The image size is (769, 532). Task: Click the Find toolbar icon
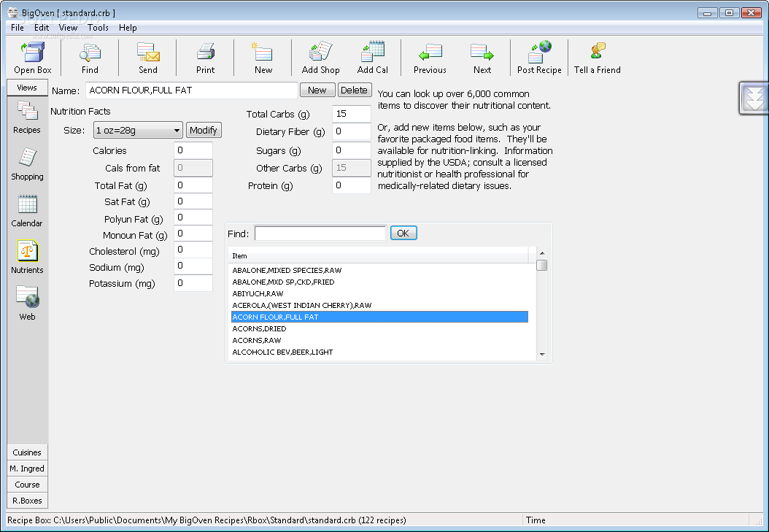tap(90, 58)
